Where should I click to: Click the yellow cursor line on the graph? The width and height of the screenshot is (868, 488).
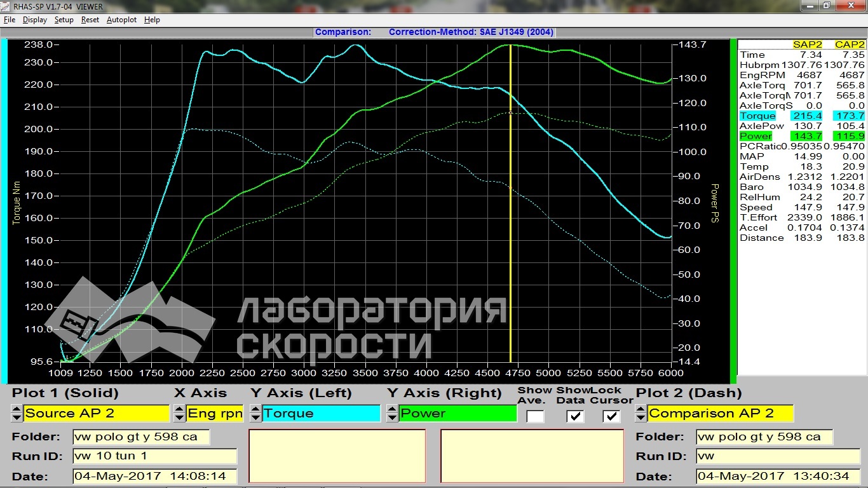pyautogui.click(x=510, y=203)
